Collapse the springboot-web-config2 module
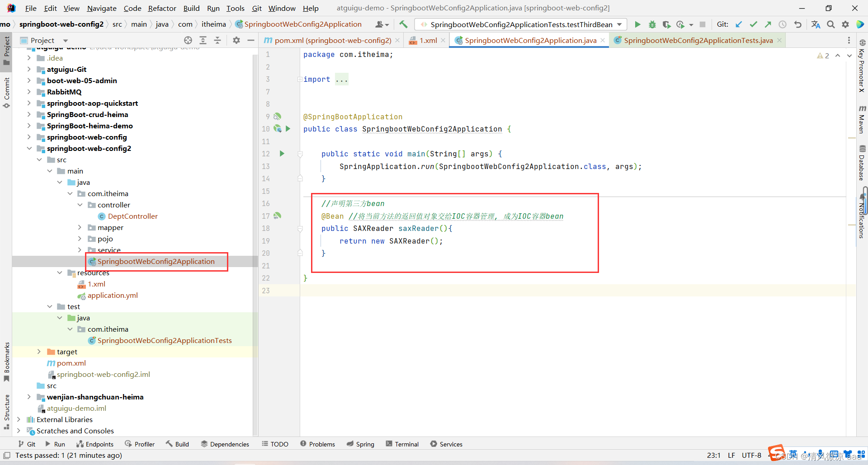This screenshot has height=465, width=868. (29, 148)
